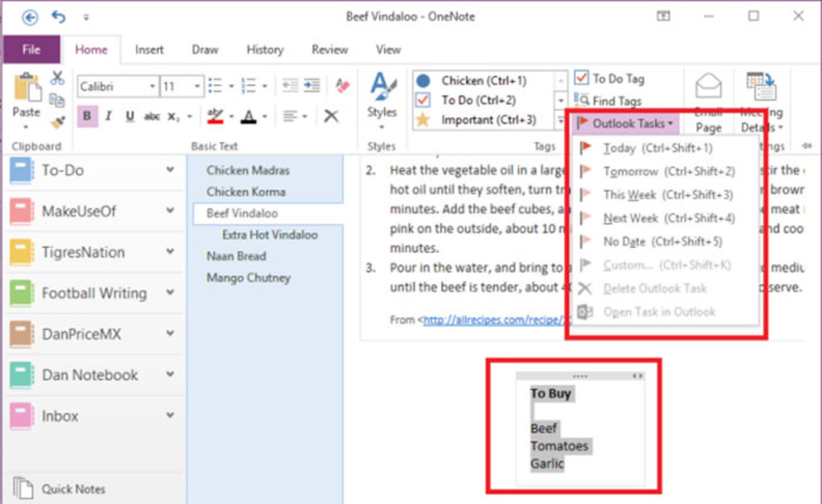
Task: Click the Cut scissors icon
Action: click(x=57, y=78)
